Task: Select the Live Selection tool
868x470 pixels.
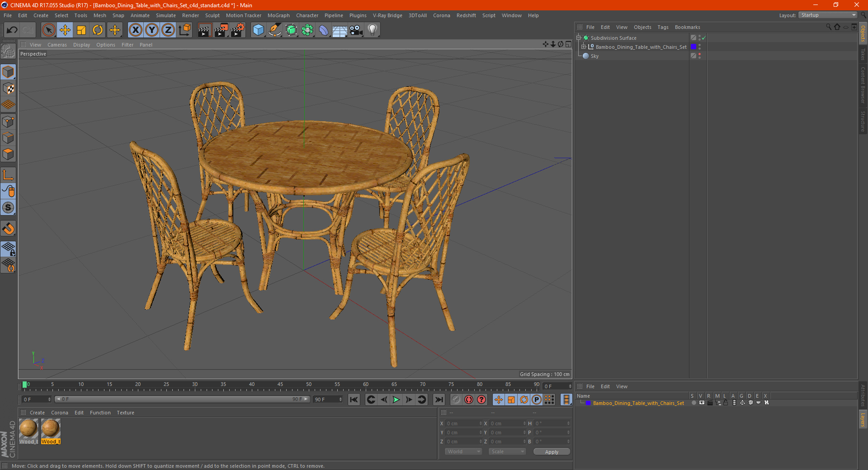Action: (48, 30)
